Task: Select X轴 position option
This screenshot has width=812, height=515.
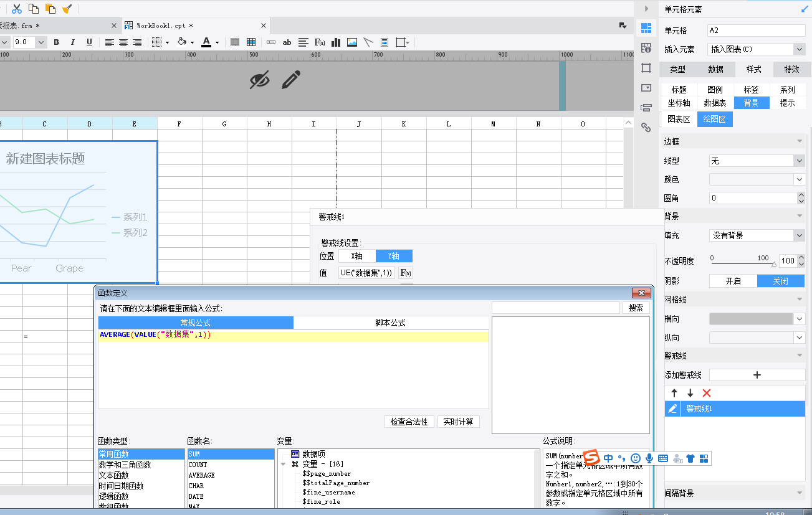Action: click(x=357, y=256)
